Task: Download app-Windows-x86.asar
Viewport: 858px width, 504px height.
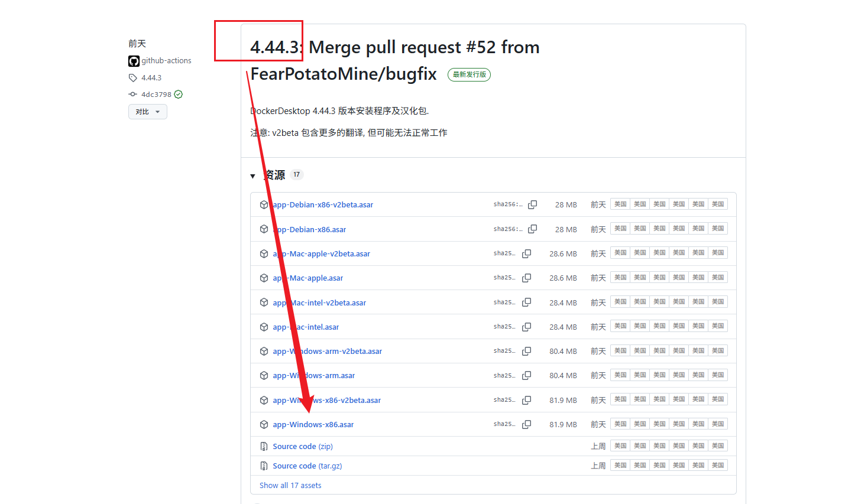Action: pyautogui.click(x=313, y=424)
